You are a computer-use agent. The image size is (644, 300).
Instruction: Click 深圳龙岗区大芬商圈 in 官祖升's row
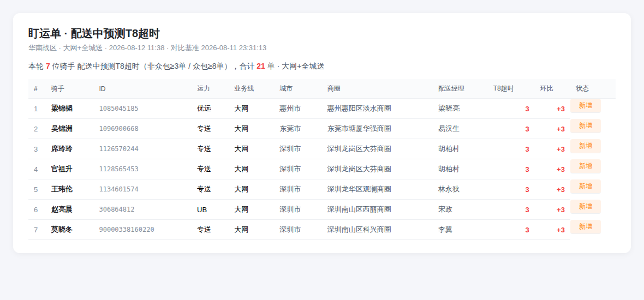pyautogui.click(x=359, y=169)
